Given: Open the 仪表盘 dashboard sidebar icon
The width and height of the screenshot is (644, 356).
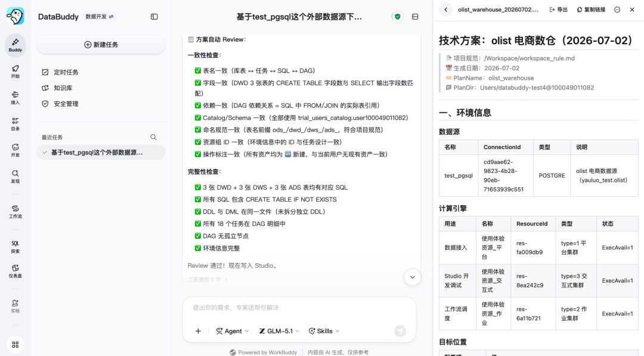Looking at the screenshot, I should click(15, 271).
